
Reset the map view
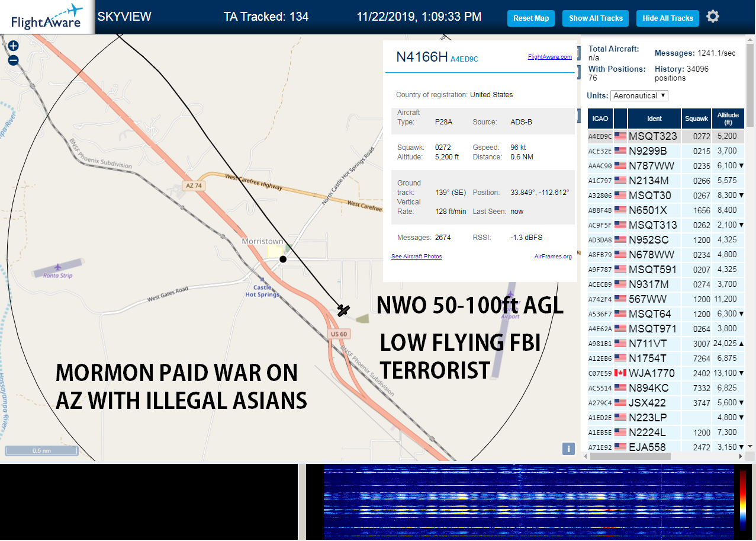pyautogui.click(x=531, y=18)
